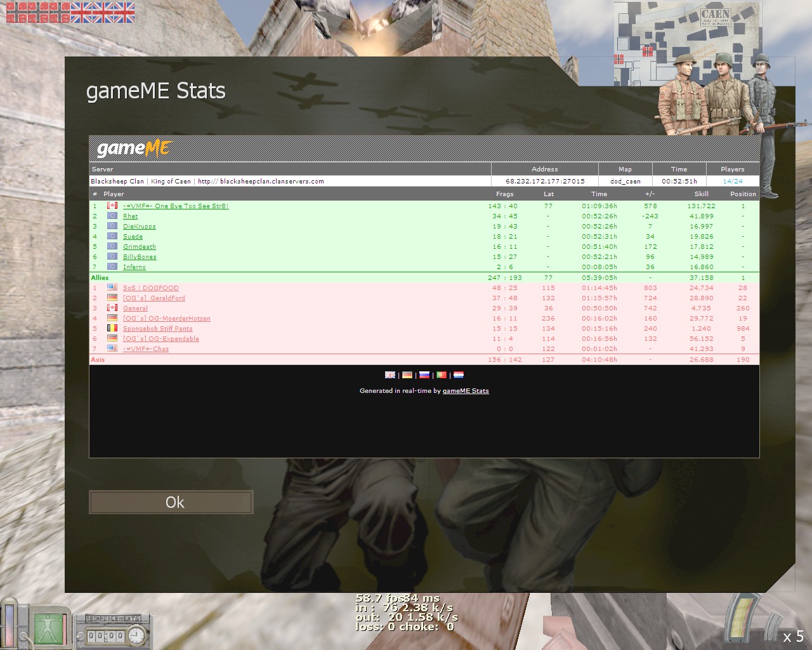Image resolution: width=812 pixels, height=650 pixels.
Task: Click the reinforcements clock HUD icon
Action: (138, 633)
